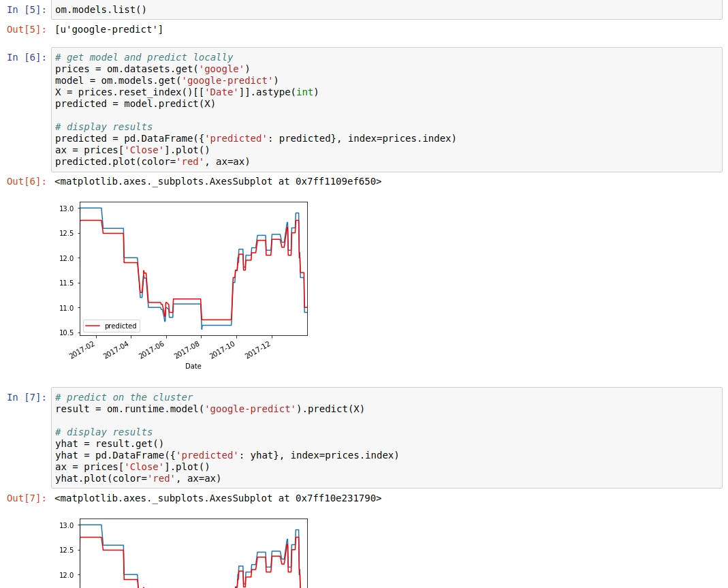Click the 'Date' x-axis label of first plot
Screen dimensions: 728x588
[x=193, y=366]
